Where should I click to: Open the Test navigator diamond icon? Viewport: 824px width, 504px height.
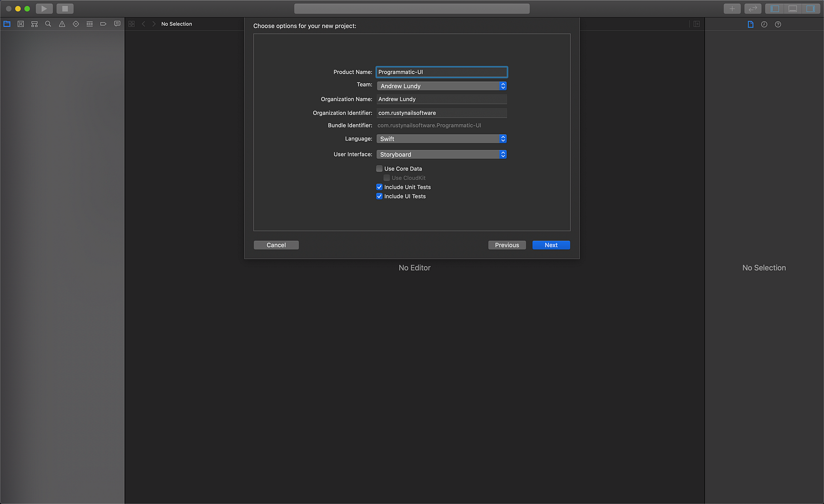pyautogui.click(x=76, y=24)
